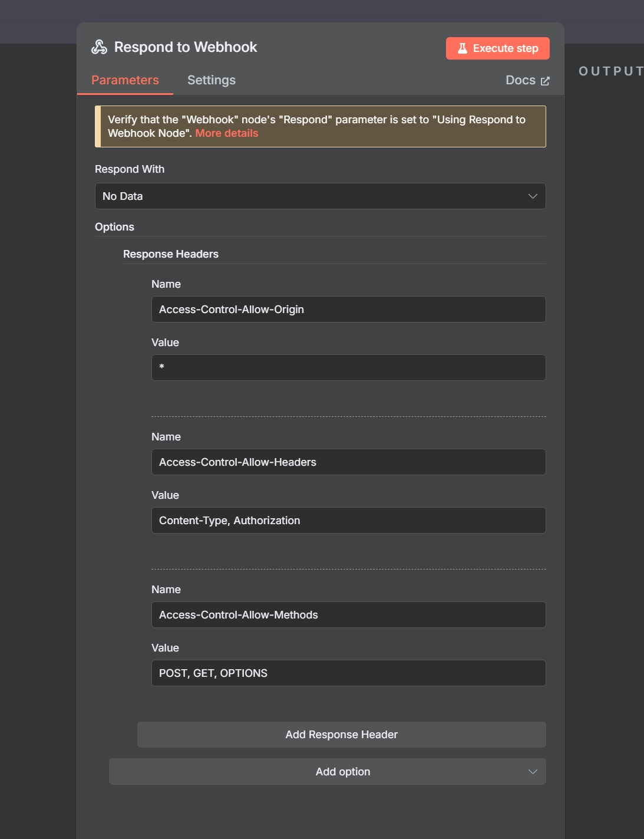The height and width of the screenshot is (839, 644).
Task: Click the OUTPUT panel heading
Action: pos(610,71)
